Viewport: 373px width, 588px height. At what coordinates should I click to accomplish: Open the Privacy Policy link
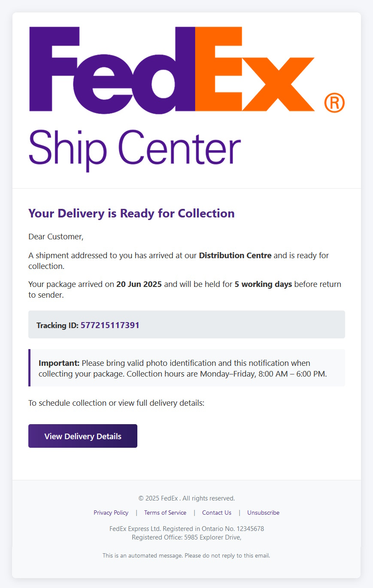111,513
